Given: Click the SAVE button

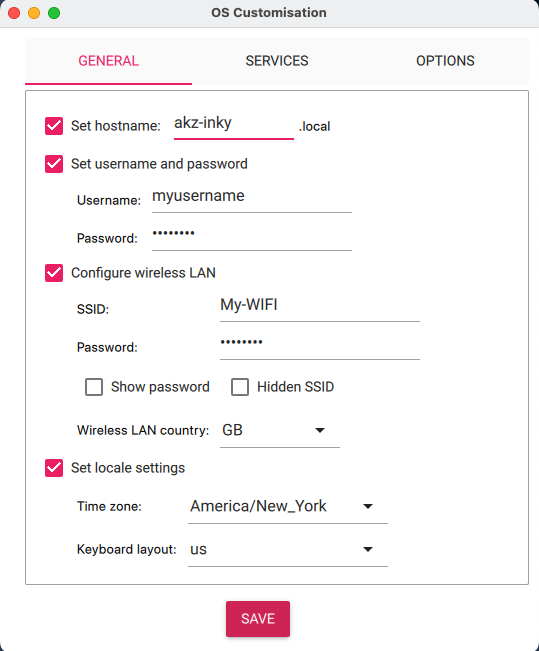Looking at the screenshot, I should click(258, 619).
